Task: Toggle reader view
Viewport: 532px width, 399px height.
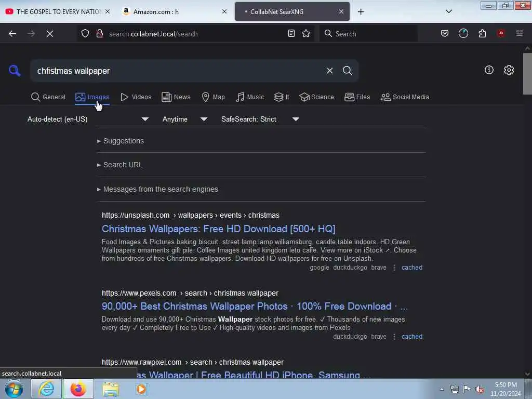Action: (x=291, y=33)
